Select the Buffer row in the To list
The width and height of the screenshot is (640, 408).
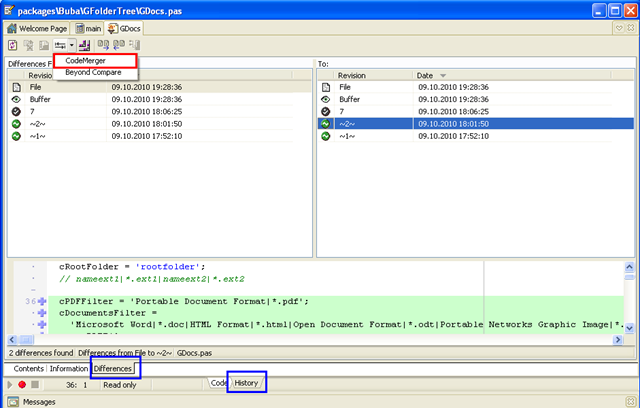[476, 100]
